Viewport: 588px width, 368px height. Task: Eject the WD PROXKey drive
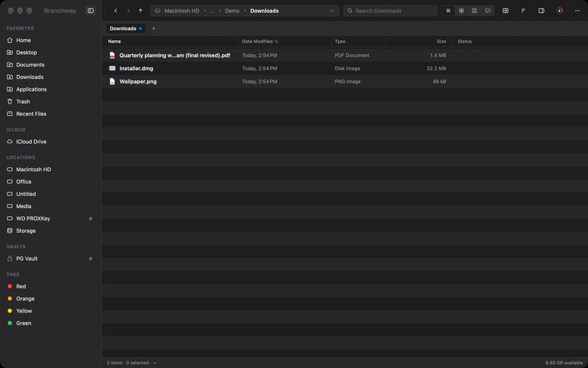(x=90, y=219)
